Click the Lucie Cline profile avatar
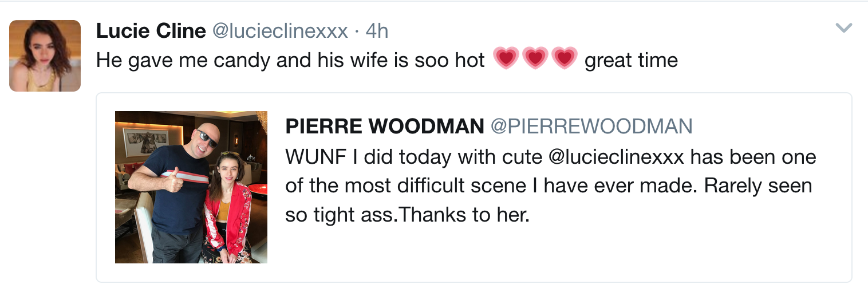This screenshot has width=868, height=284. click(x=45, y=56)
